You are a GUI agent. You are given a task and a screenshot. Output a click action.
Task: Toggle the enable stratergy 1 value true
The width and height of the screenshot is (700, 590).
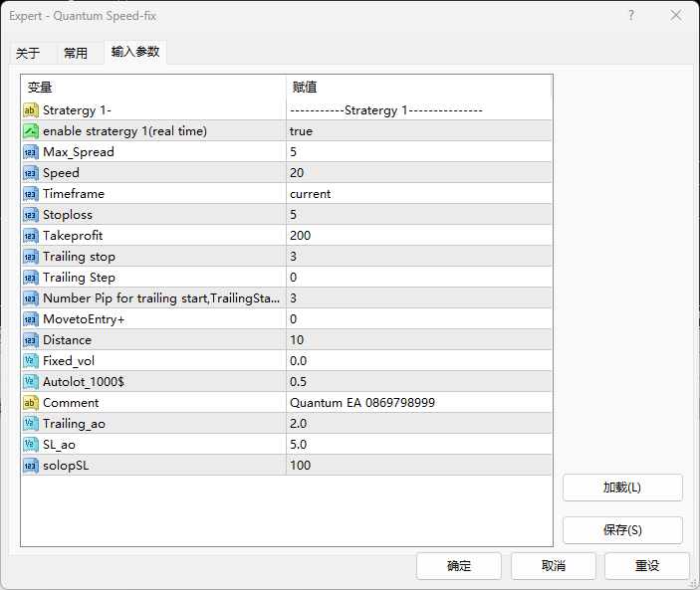tap(419, 131)
